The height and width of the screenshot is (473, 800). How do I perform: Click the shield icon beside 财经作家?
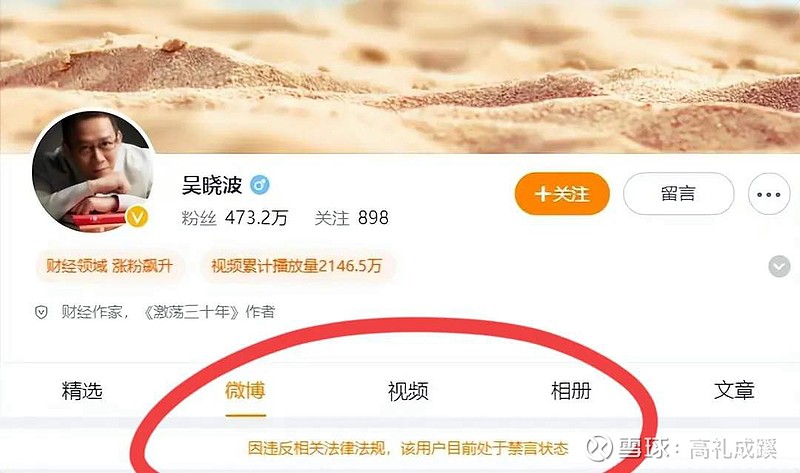pyautogui.click(x=41, y=312)
